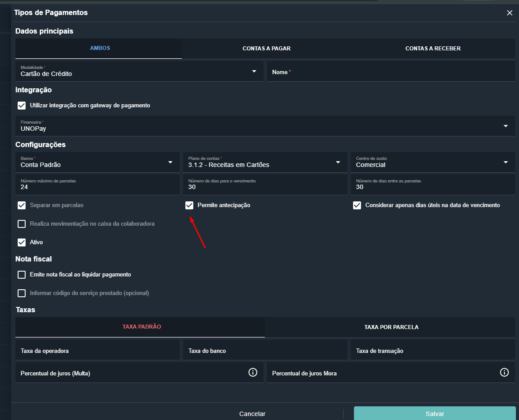This screenshot has height=420, width=519.
Task: Toggle Considerar apenas dias úteis checkbox
Action: point(357,205)
